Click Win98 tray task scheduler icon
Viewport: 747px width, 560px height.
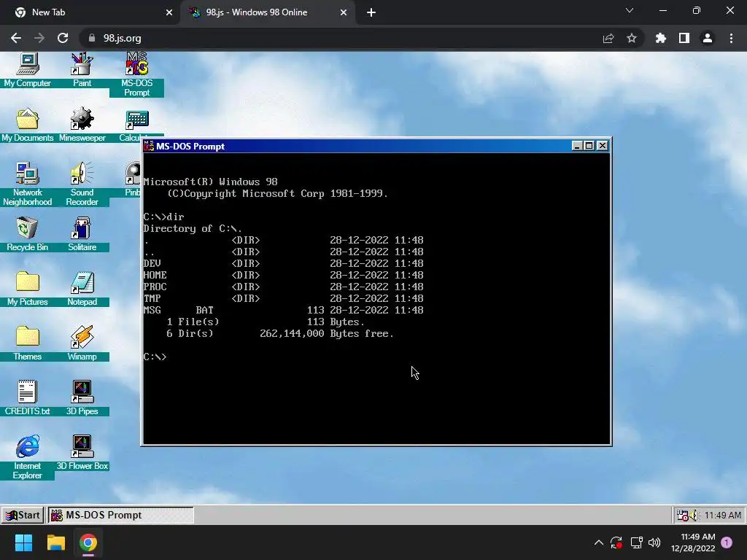(682, 516)
